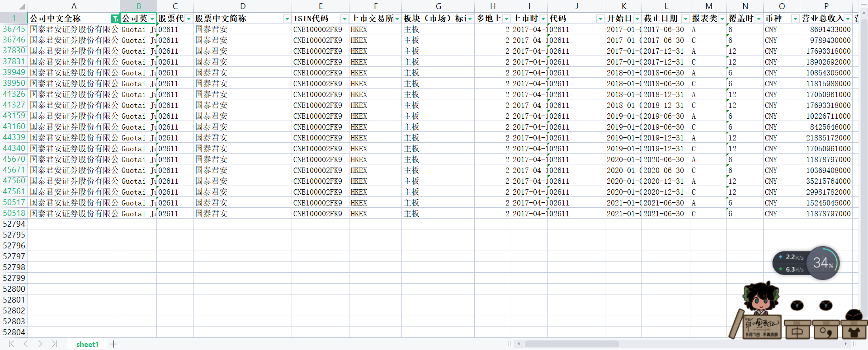Click cell with revenue 8691433000
This screenshot has width=868, height=350.
(x=826, y=29)
